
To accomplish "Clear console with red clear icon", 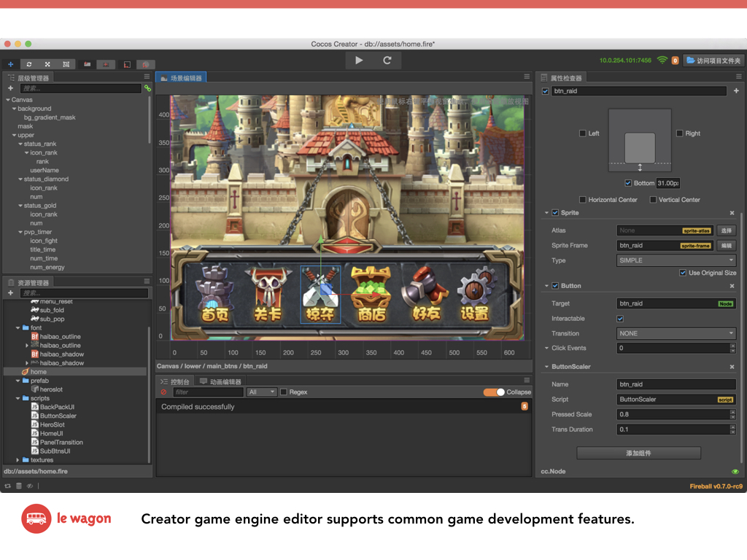I will pos(163,392).
